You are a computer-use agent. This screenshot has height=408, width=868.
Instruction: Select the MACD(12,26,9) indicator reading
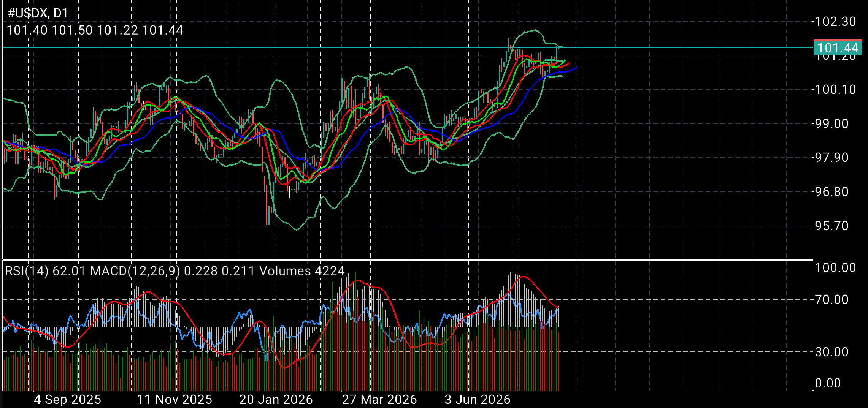(173, 271)
